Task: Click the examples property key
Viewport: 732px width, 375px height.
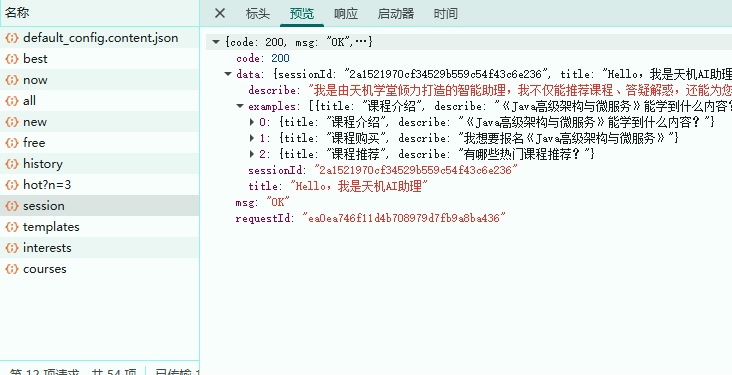Action: (272, 106)
